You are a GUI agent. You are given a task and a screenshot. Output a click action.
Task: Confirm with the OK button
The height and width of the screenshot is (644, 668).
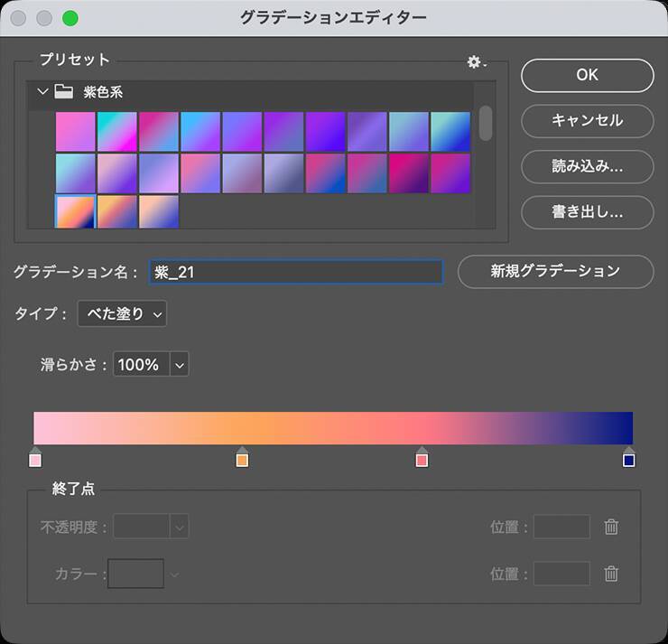point(587,75)
